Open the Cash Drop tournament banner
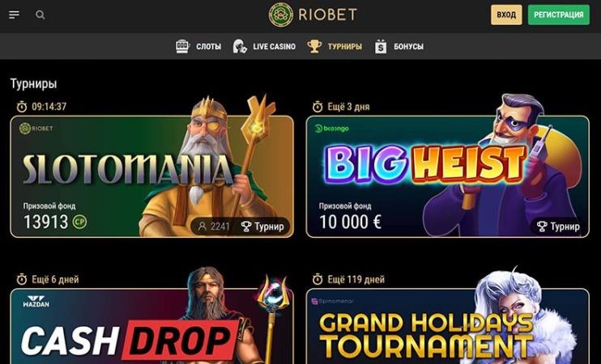Screen dimensions: 601x364 coord(151,326)
